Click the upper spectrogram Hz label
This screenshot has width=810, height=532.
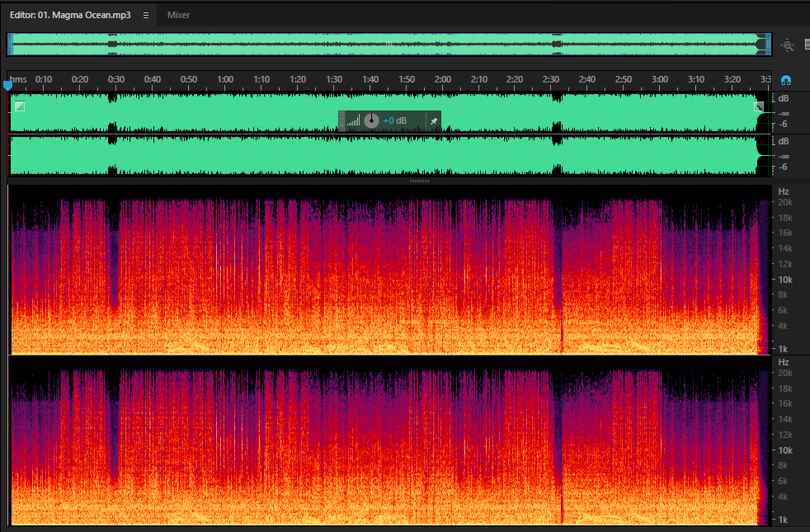pos(784,191)
